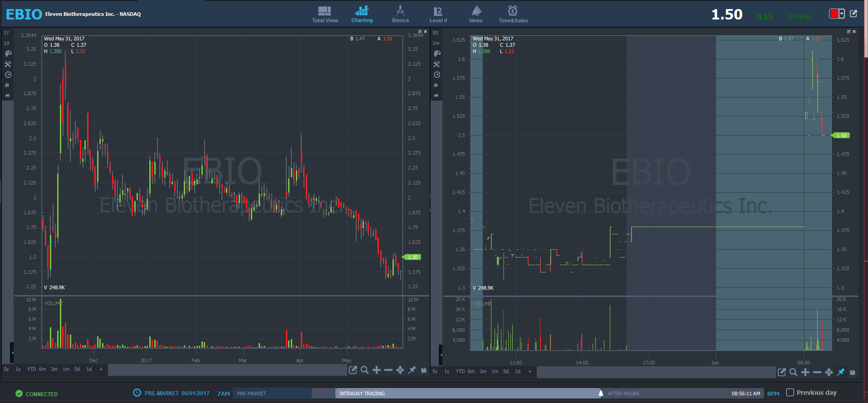Set left chart range to YTD
Screen dimensions: 868x403
[31, 369]
